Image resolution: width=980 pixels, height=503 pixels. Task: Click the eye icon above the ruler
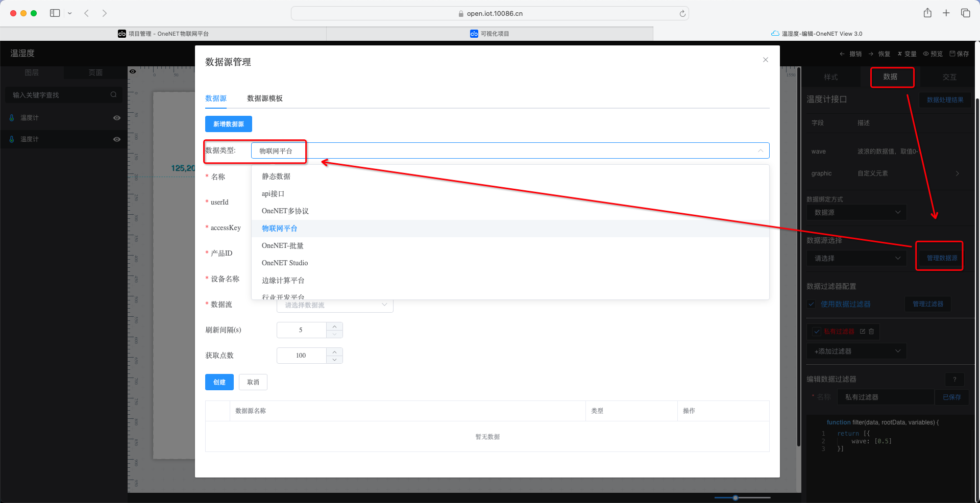tap(133, 71)
